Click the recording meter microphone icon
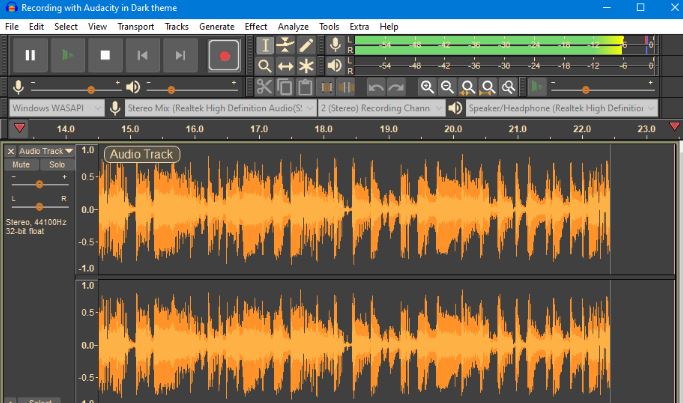The image size is (683, 403). point(335,45)
